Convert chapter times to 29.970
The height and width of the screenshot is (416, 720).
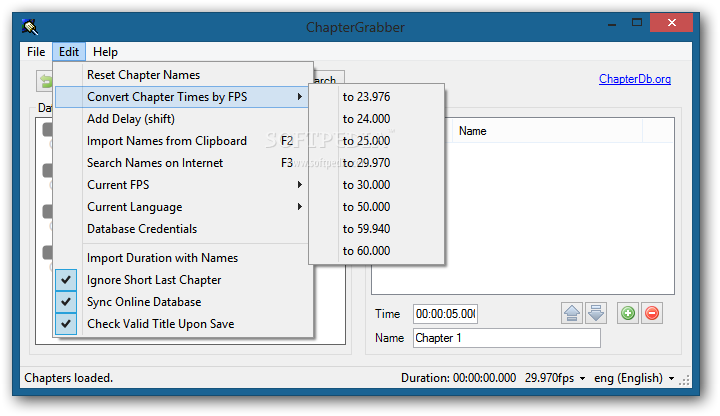click(377, 163)
